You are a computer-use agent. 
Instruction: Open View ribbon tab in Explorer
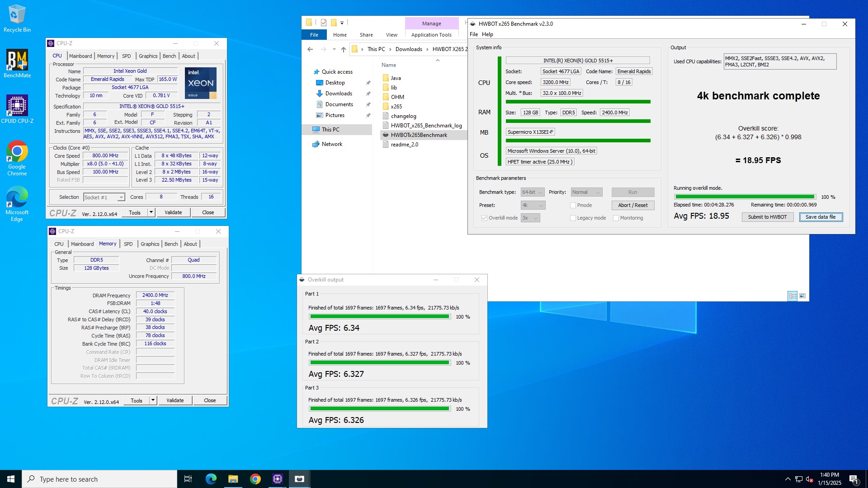(392, 35)
